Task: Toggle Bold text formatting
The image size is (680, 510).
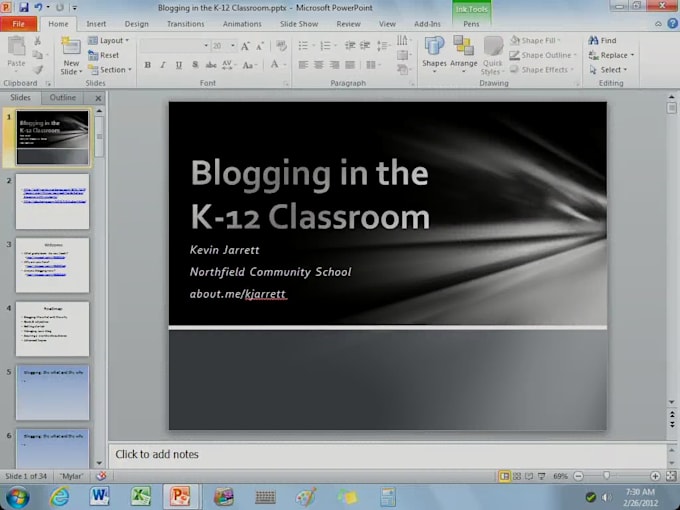Action: (148, 65)
